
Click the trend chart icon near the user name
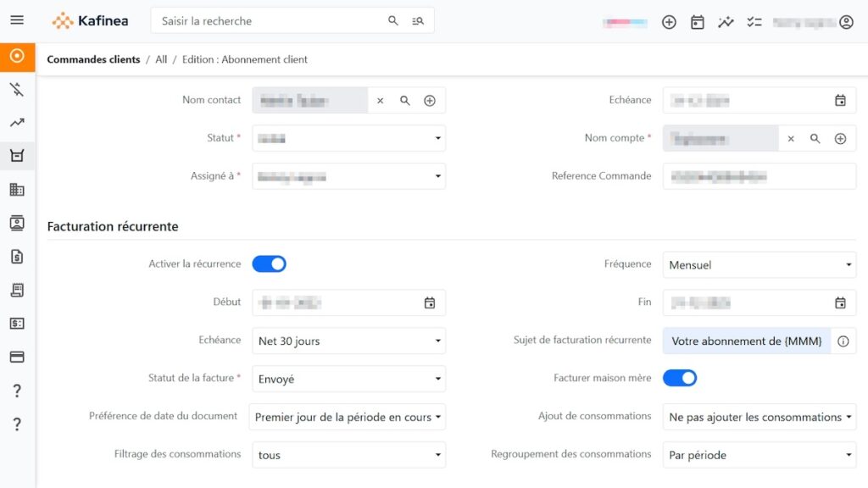(x=726, y=22)
